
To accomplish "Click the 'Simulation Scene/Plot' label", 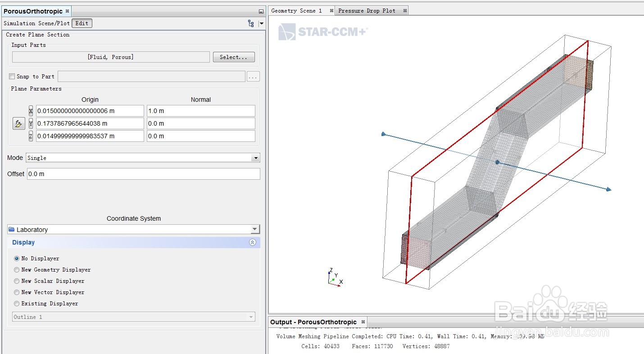I will point(36,23).
